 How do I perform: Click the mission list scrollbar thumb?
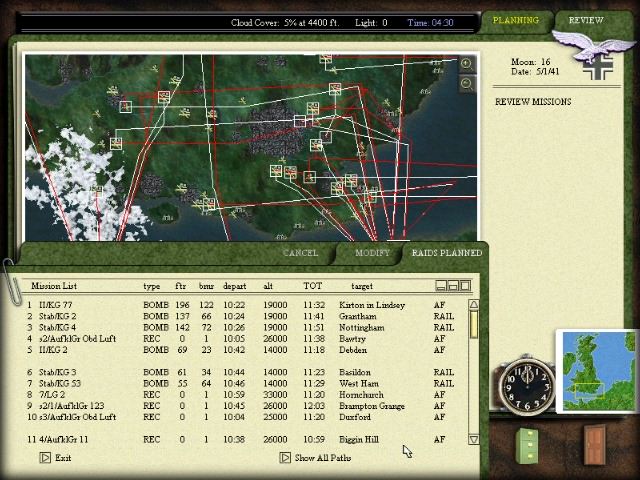473,324
